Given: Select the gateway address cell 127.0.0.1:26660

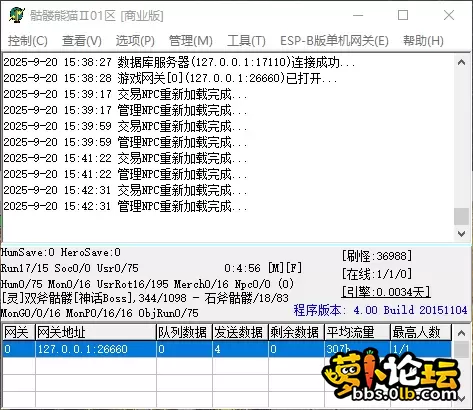Looking at the screenshot, I should click(96, 349).
